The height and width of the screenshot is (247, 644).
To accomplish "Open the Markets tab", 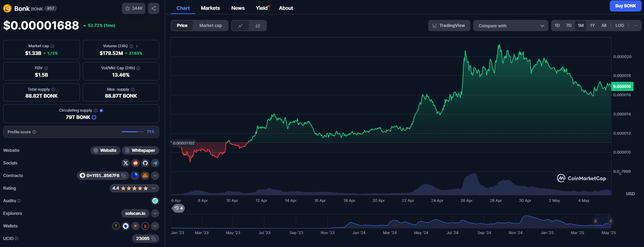I will pos(210,8).
